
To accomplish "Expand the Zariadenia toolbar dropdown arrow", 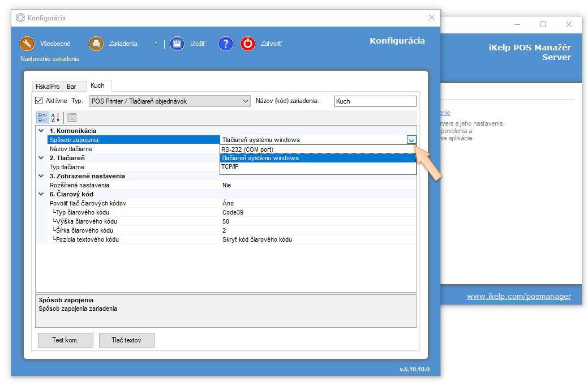I will pyautogui.click(x=156, y=44).
